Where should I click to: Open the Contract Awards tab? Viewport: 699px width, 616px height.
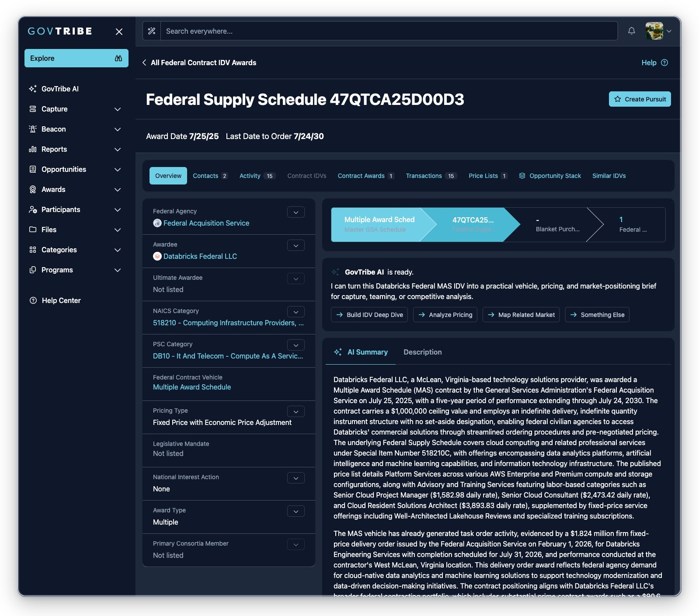coord(366,176)
